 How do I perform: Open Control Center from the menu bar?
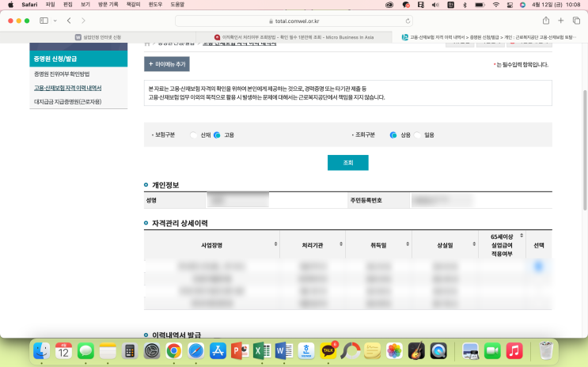[x=510, y=5]
